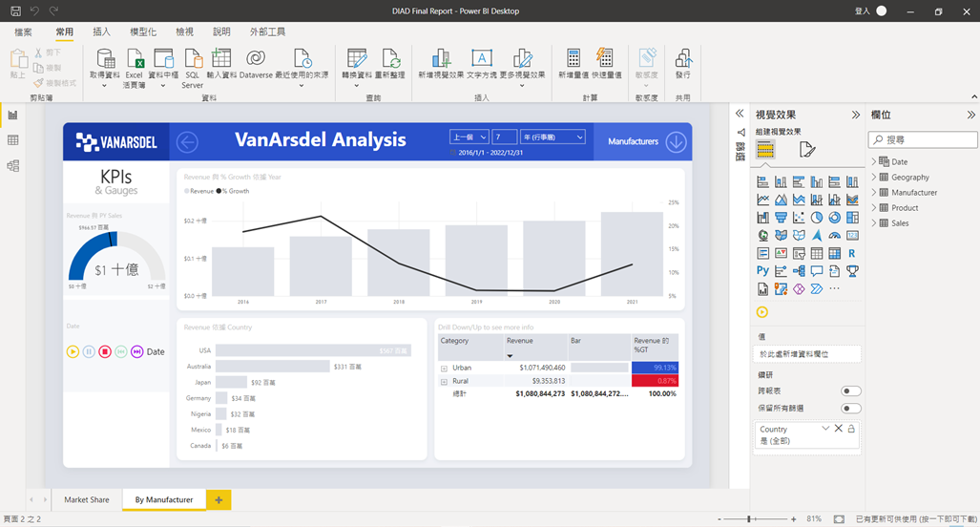980x527 pixels.
Task: Select the Q&A speech bubble visual
Action: pyautogui.click(x=816, y=271)
